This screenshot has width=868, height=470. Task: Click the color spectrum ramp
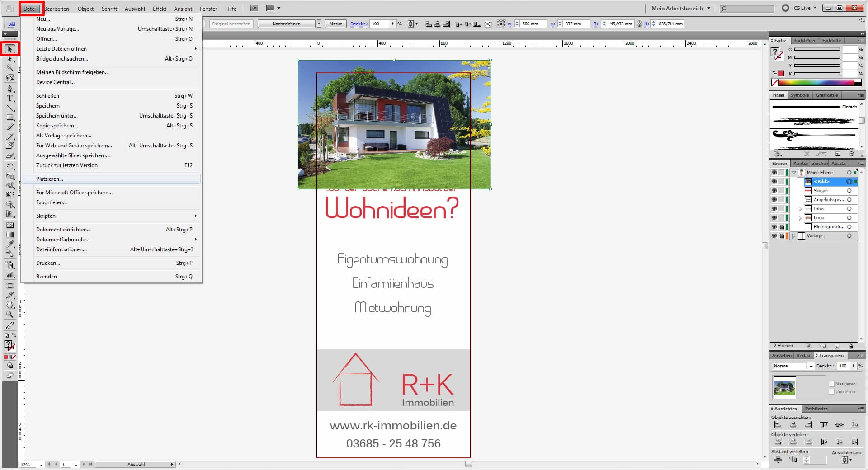(816, 82)
